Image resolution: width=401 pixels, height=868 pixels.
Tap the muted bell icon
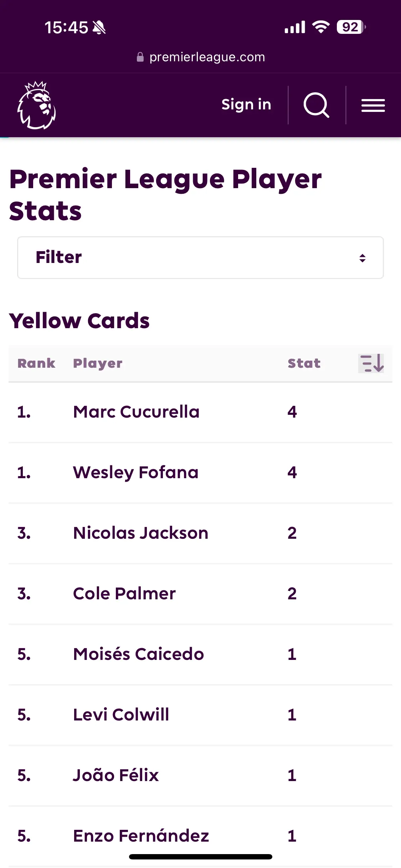pos(99,27)
